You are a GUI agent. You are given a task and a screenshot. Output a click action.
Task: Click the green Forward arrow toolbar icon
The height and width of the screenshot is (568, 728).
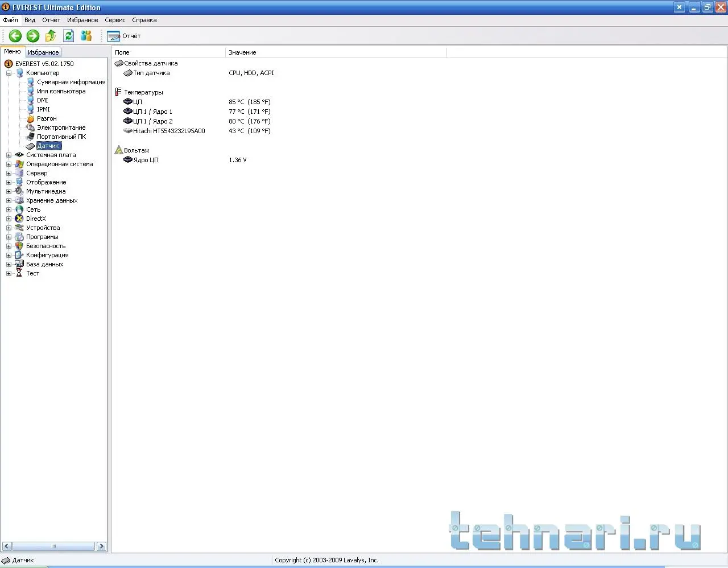pyautogui.click(x=33, y=36)
